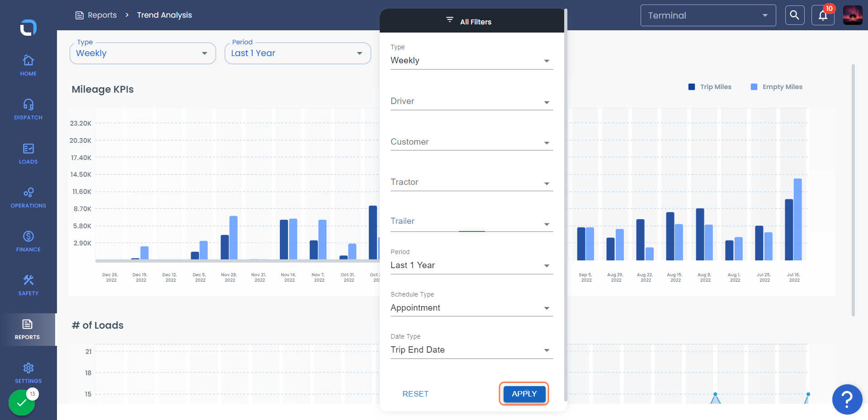Click the All Filters funnel icon
The width and height of the screenshot is (868, 420).
pyautogui.click(x=450, y=19)
